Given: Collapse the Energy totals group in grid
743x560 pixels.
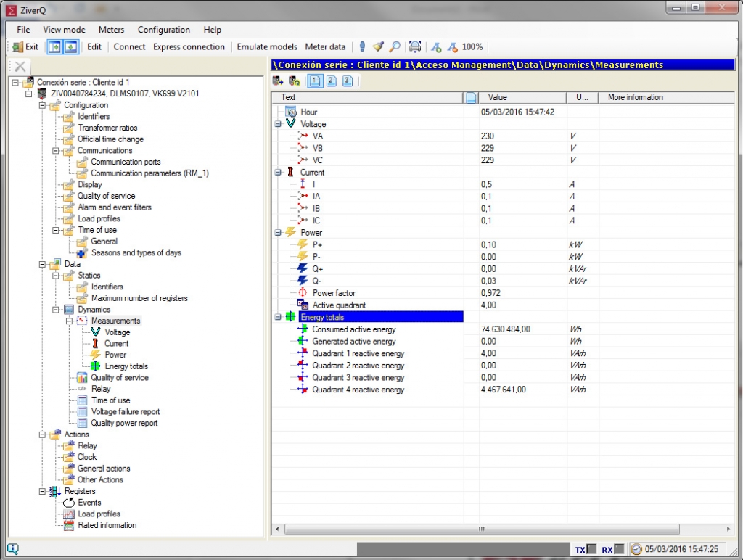Looking at the screenshot, I should (278, 317).
